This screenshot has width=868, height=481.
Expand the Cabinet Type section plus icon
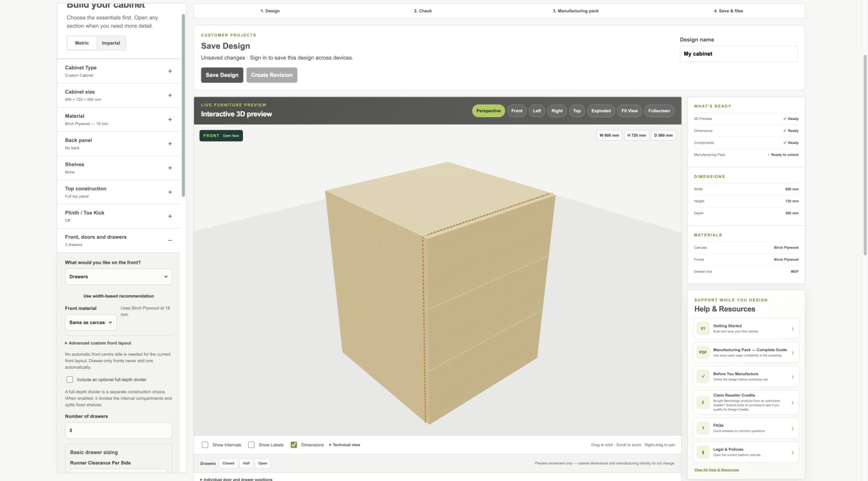(170, 71)
